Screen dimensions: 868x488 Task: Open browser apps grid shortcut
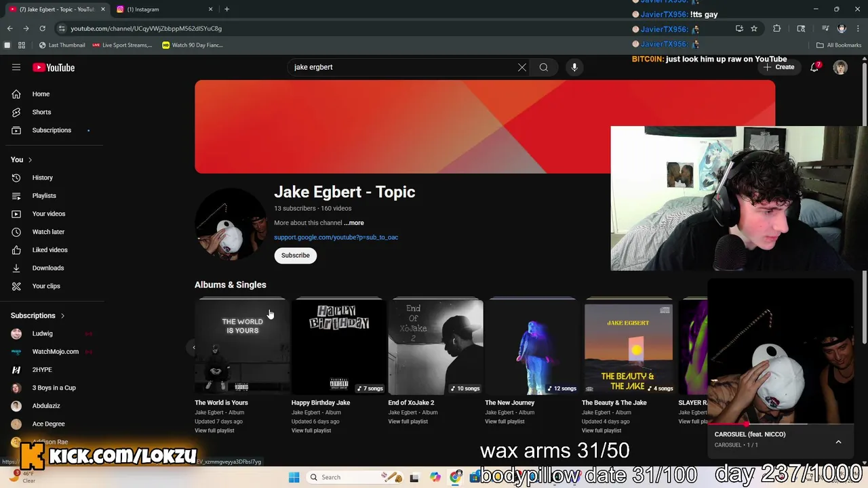(x=22, y=45)
